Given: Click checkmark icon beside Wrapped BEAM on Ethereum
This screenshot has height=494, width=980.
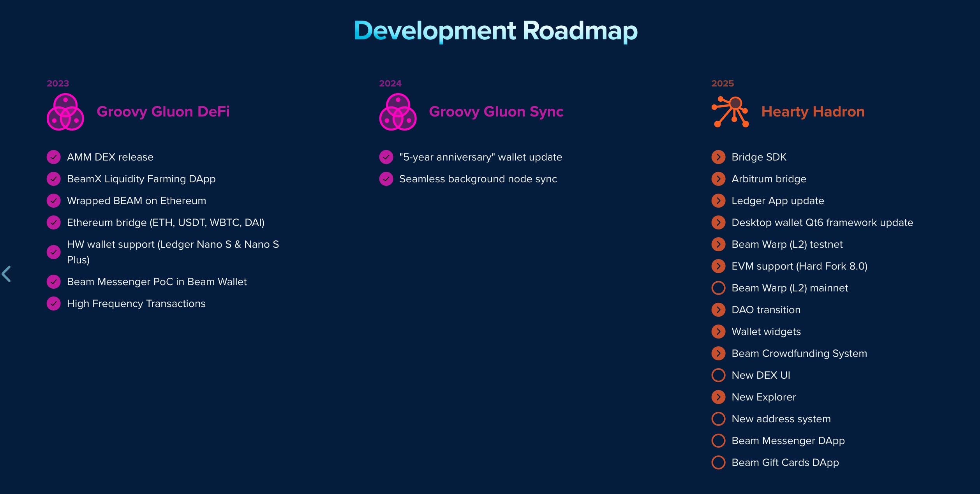Looking at the screenshot, I should click(54, 201).
